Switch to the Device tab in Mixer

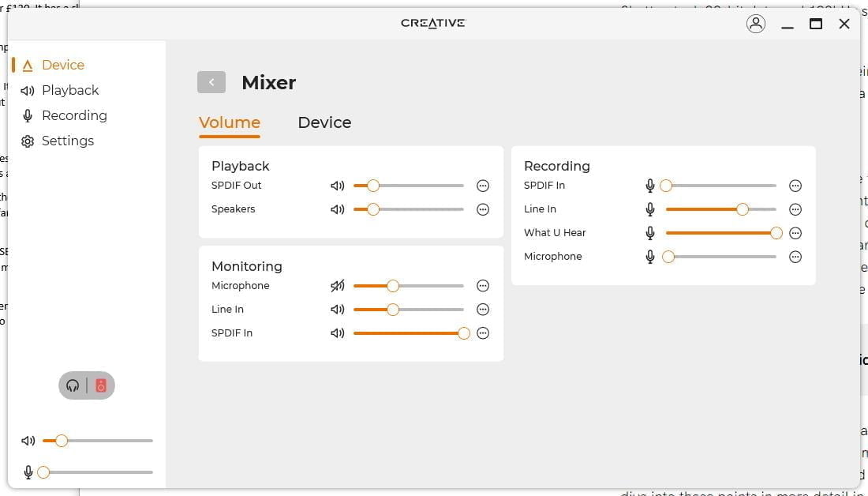324,122
